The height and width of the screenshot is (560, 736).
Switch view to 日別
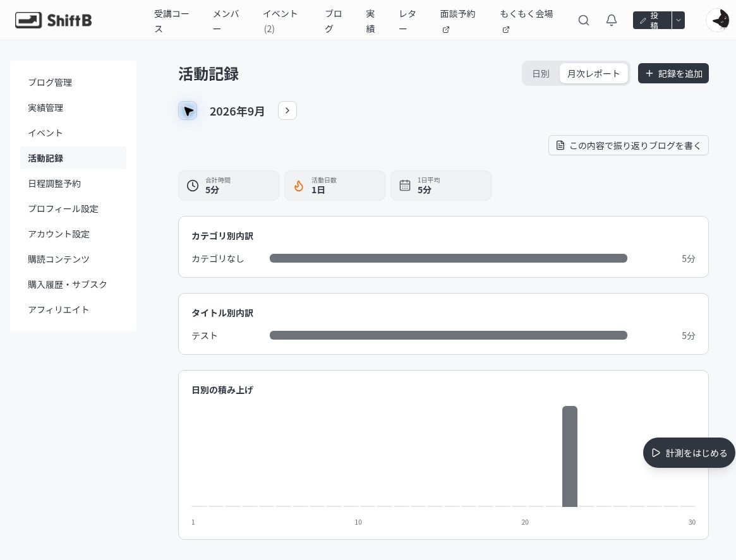click(x=541, y=74)
